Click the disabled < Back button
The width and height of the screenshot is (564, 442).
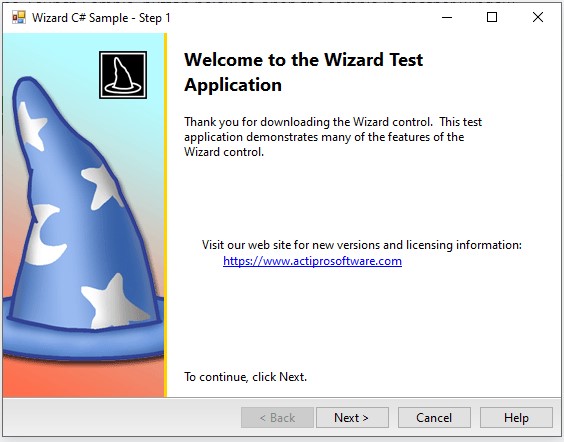(277, 418)
